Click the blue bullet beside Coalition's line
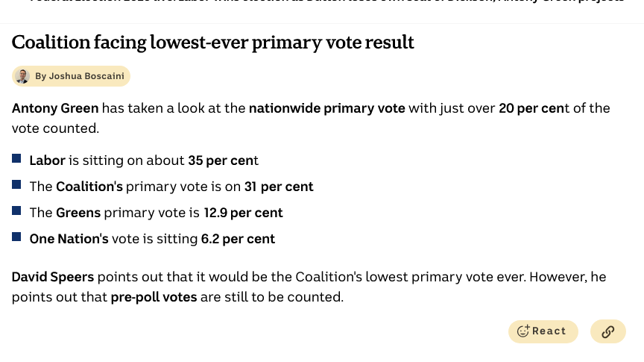This screenshot has height=362, width=644. (16, 184)
